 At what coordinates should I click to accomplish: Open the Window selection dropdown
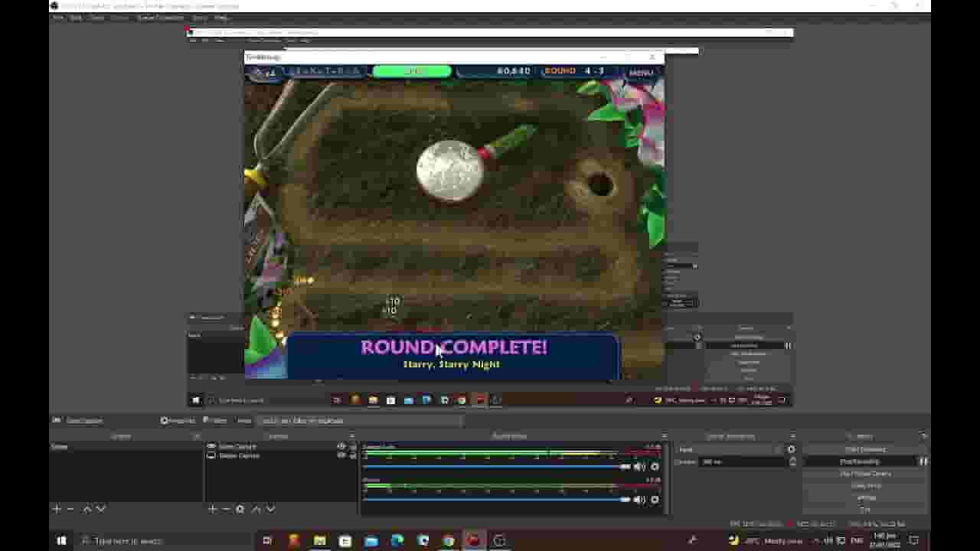(360, 420)
